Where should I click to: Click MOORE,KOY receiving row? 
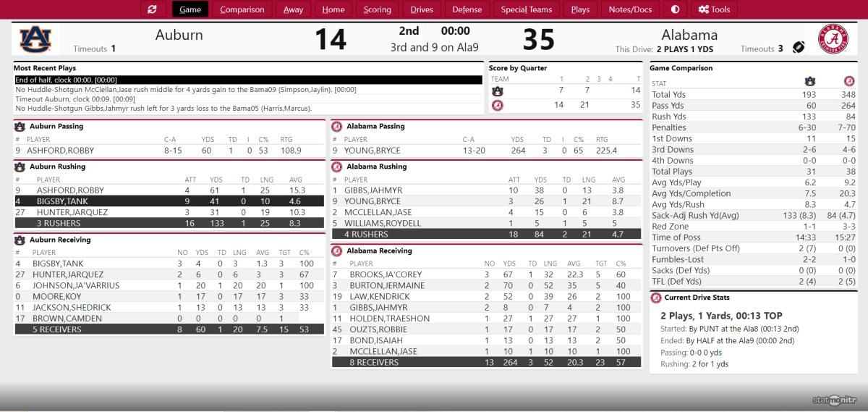click(x=169, y=297)
